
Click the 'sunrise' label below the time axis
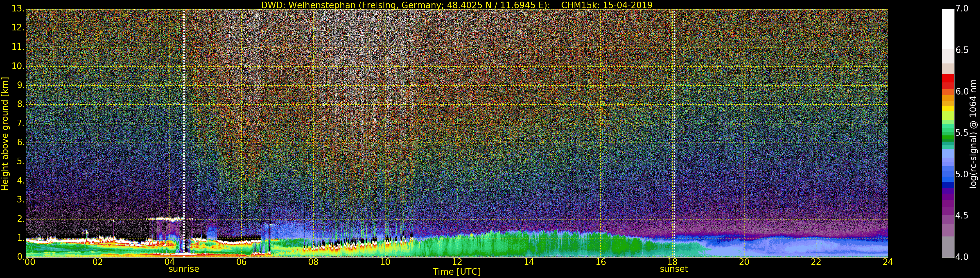(x=184, y=269)
